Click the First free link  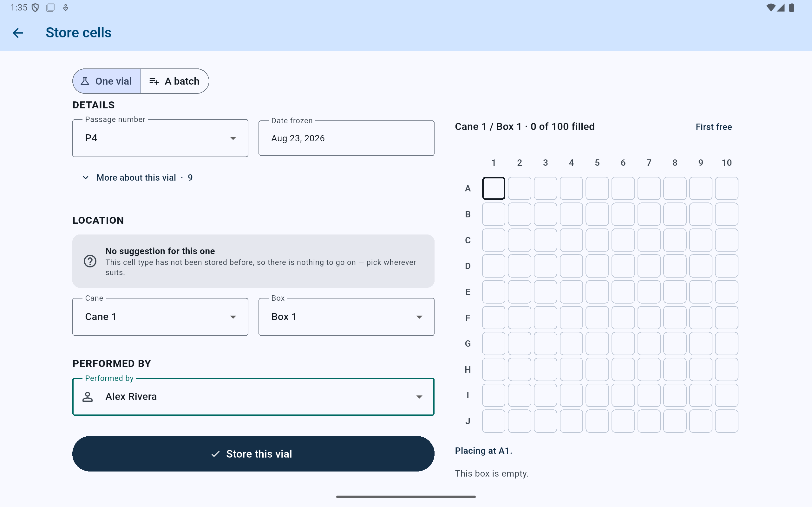click(714, 127)
